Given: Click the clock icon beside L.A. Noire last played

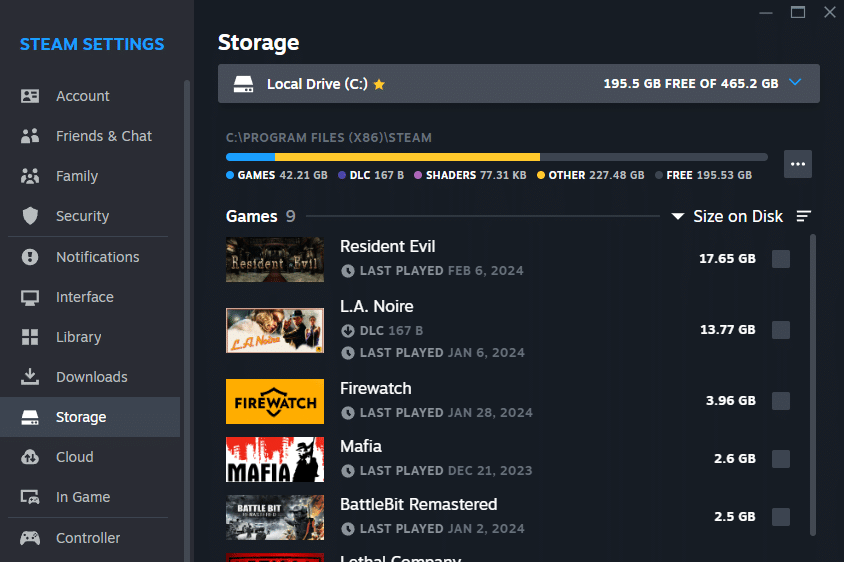Looking at the screenshot, I should pos(348,353).
